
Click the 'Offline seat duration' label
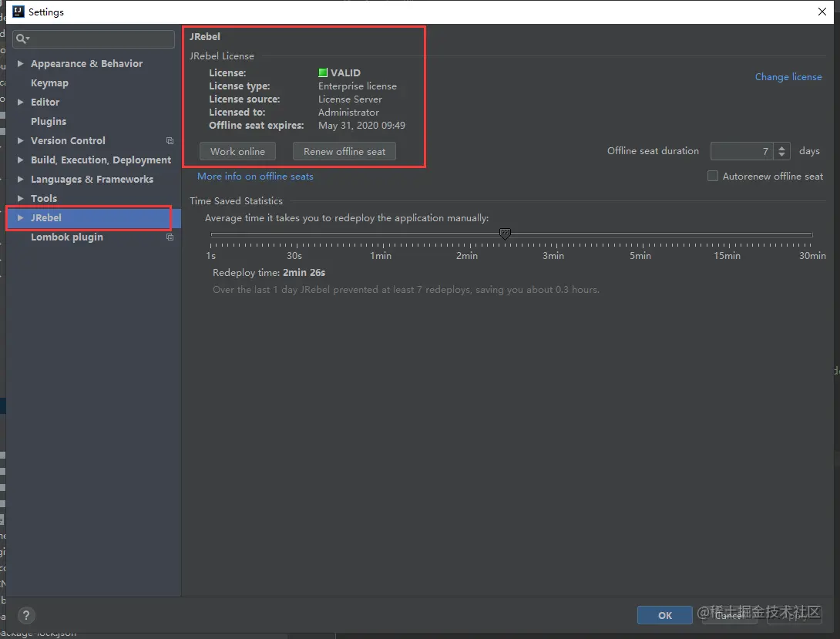(653, 151)
